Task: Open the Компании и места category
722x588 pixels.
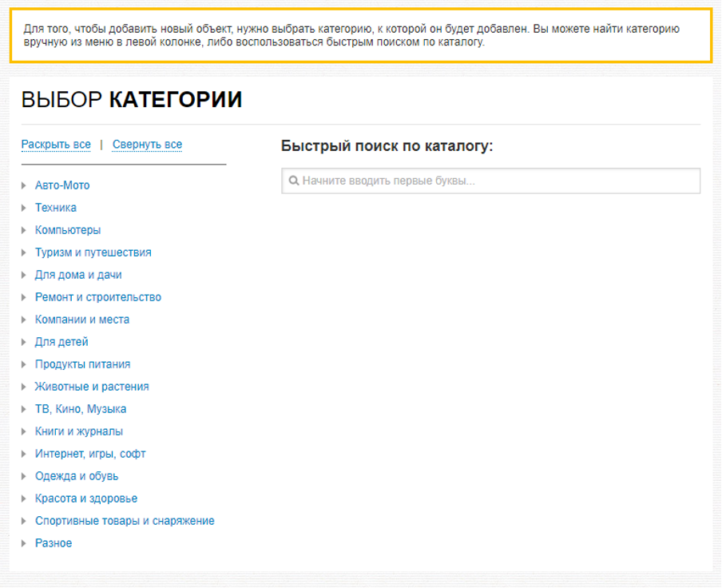Action: coord(82,320)
